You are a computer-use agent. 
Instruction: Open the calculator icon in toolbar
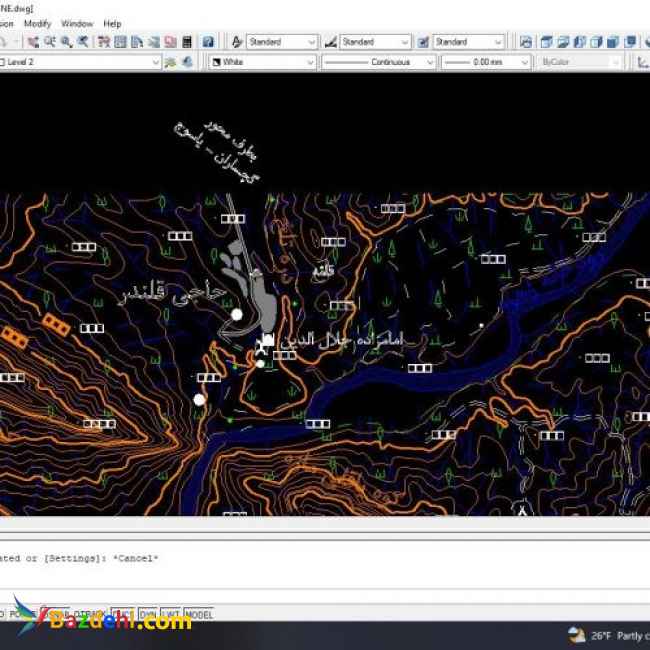point(185,42)
